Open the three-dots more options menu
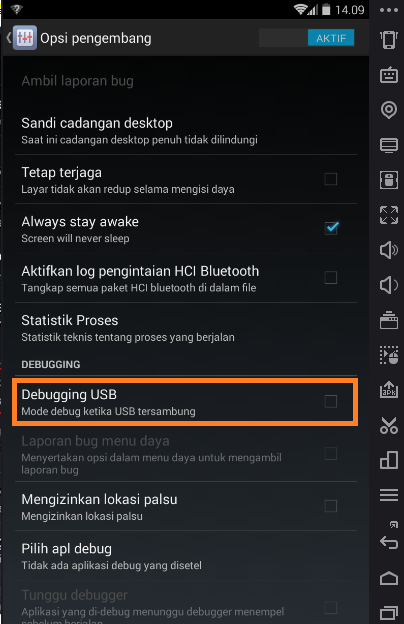 pos(389,10)
